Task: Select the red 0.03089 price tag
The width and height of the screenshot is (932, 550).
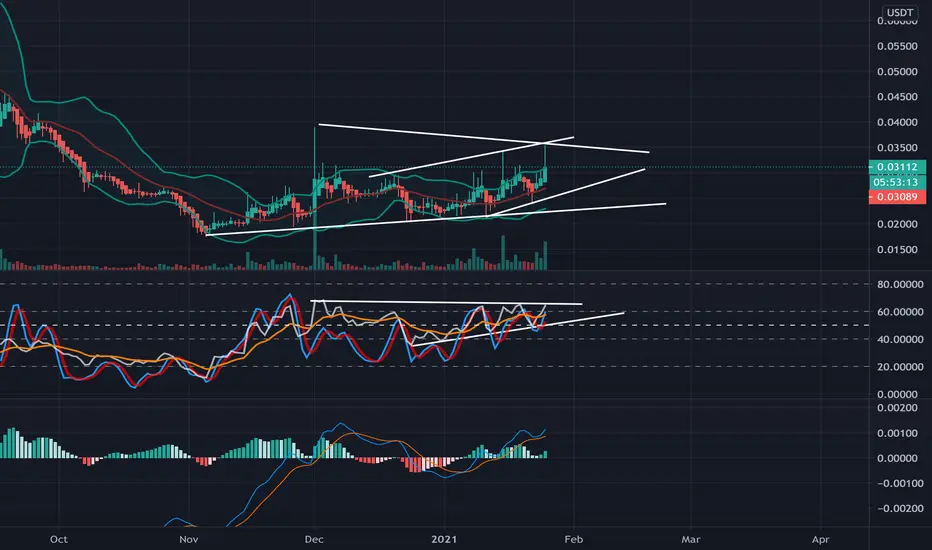Action: [x=897, y=197]
